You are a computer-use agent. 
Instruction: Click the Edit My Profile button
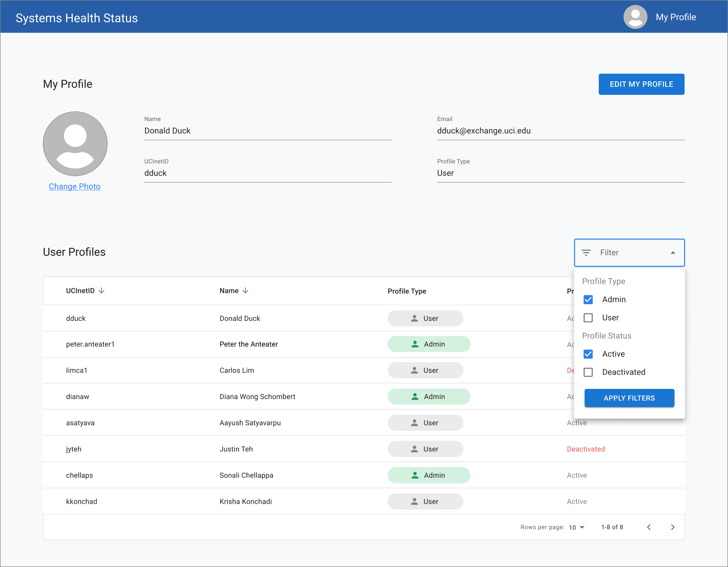[x=641, y=84]
